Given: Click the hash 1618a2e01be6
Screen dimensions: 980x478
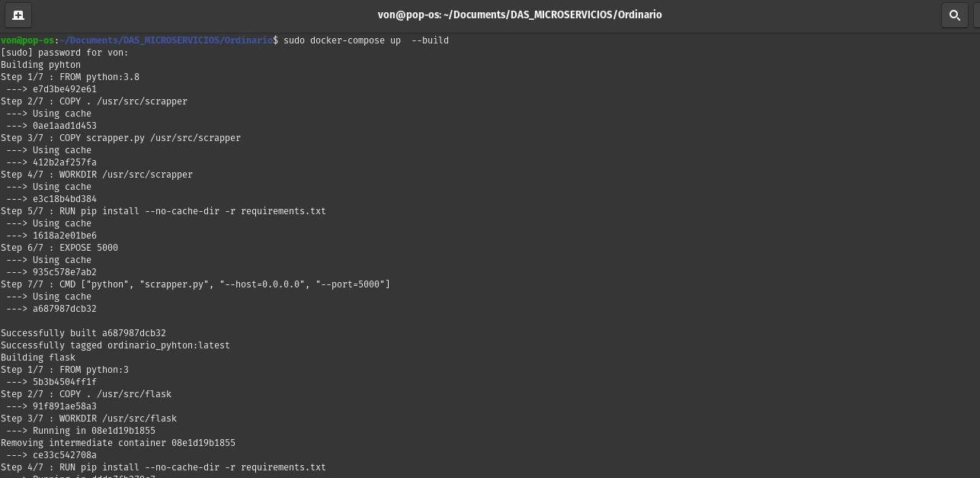Looking at the screenshot, I should (x=65, y=236).
